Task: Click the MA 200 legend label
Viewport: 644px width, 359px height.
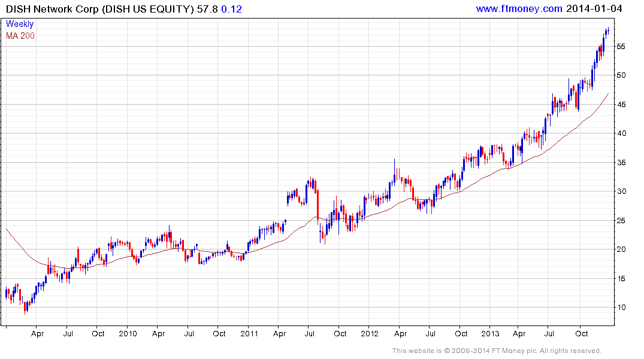Action: pos(20,36)
